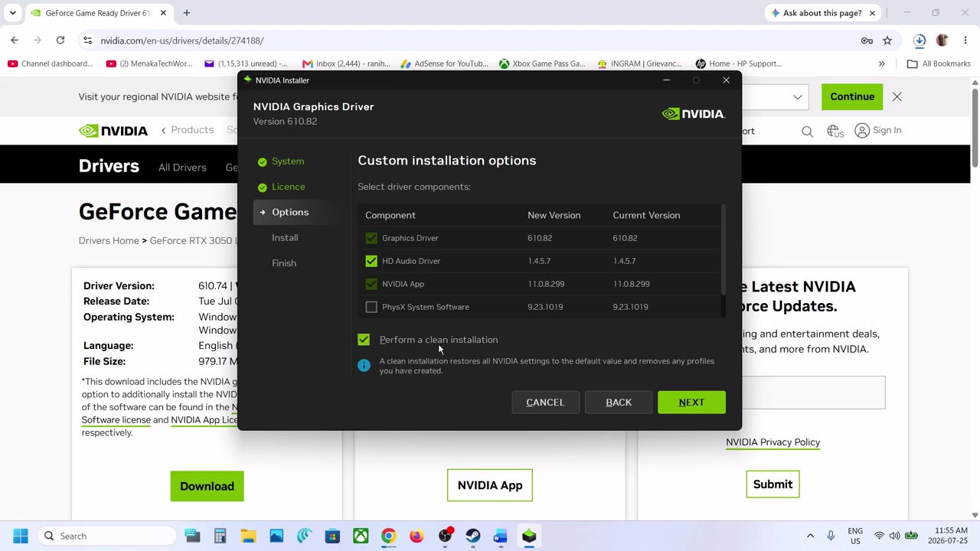Open File Explorer from taskbar
The height and width of the screenshot is (551, 980).
(x=248, y=536)
